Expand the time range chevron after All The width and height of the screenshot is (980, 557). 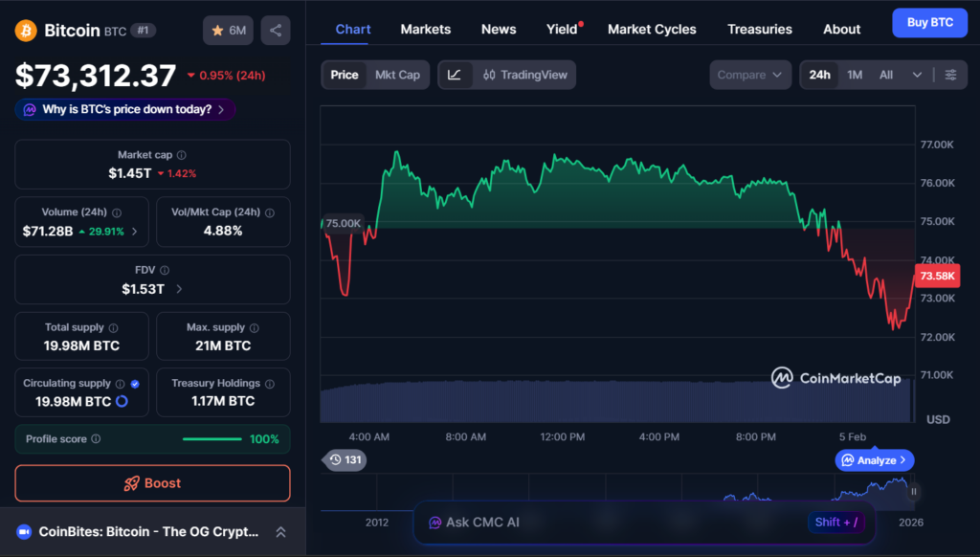(917, 75)
